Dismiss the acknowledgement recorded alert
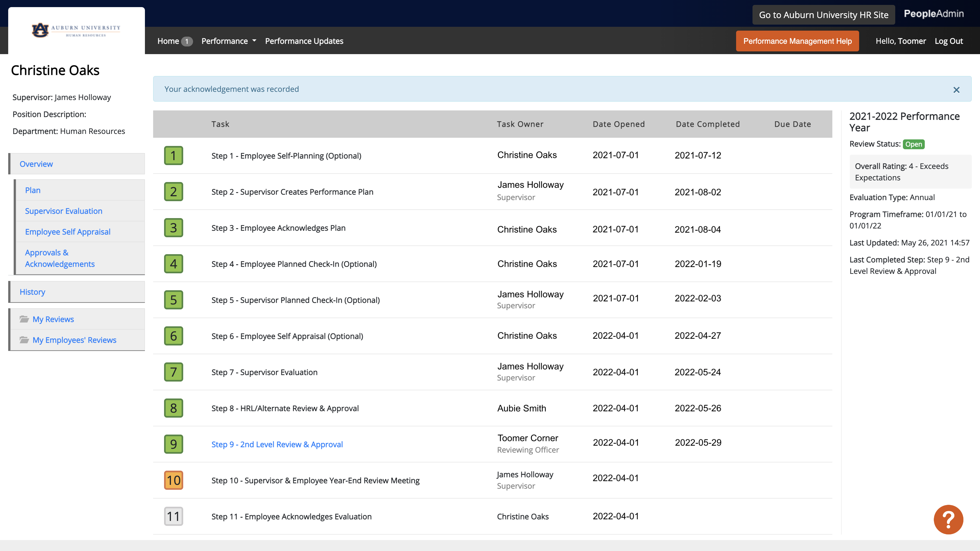 tap(956, 90)
